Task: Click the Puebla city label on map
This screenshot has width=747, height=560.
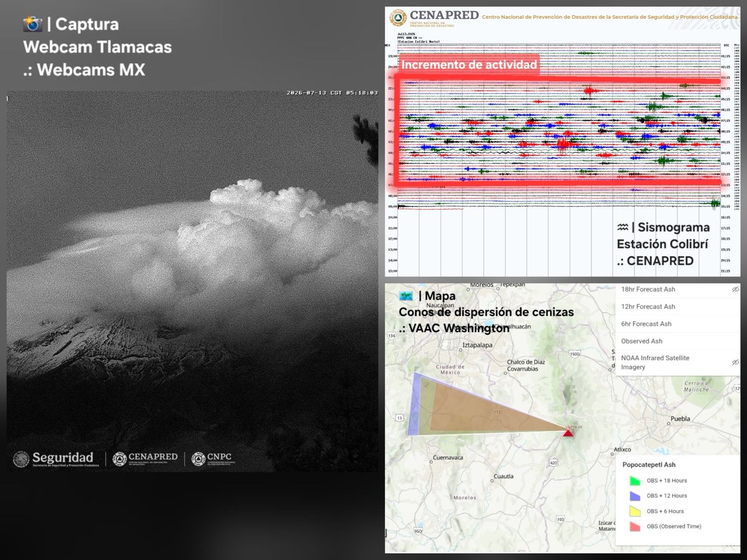Action: point(680,419)
